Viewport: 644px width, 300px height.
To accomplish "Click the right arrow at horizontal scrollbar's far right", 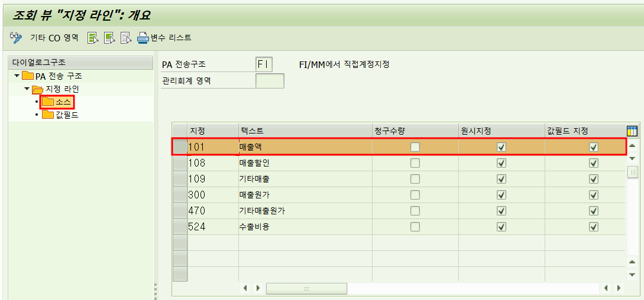I will tap(619, 288).
